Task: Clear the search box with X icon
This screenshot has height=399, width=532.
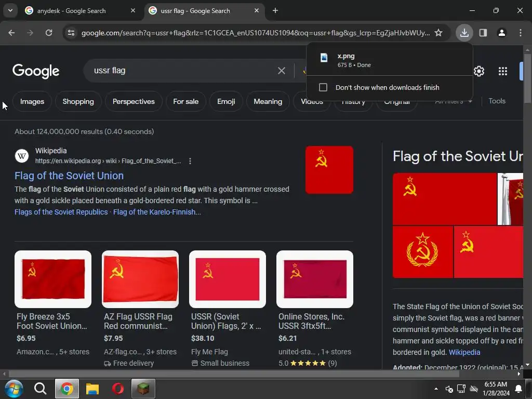Action: (281, 71)
